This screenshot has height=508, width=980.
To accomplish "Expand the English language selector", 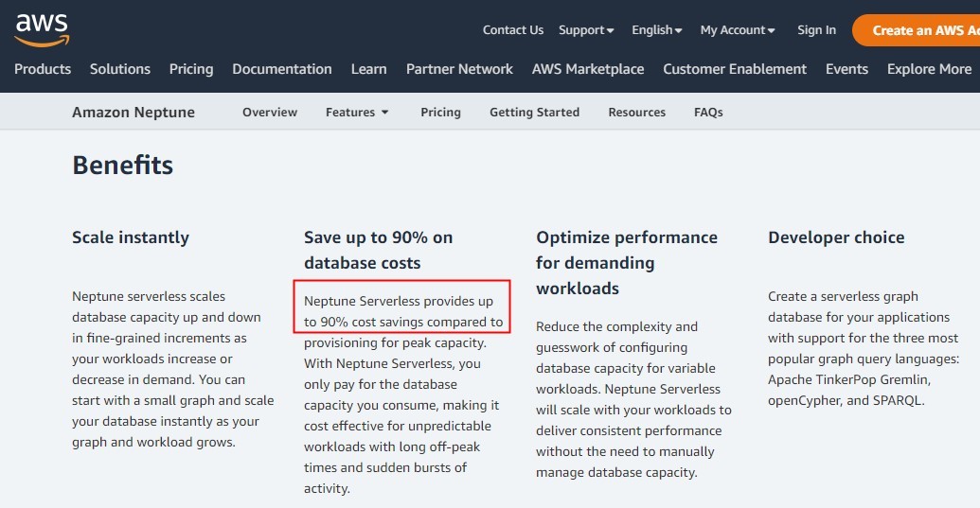I will (x=657, y=30).
